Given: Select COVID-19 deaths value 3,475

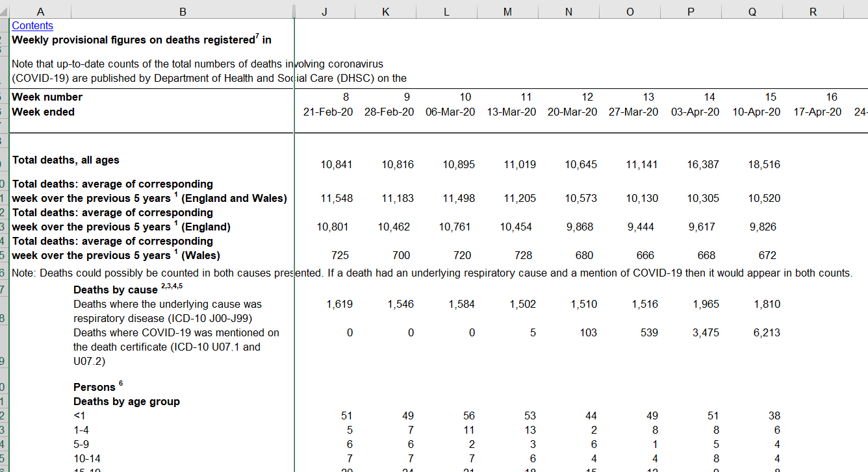Looking at the screenshot, I should click(706, 332).
